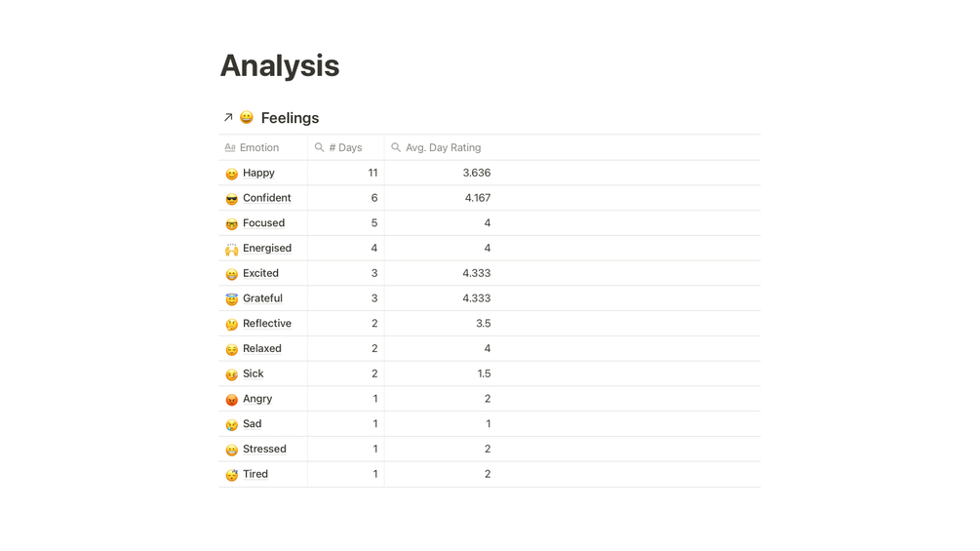Click the Energised raised-hands emoji icon

pyautogui.click(x=231, y=249)
